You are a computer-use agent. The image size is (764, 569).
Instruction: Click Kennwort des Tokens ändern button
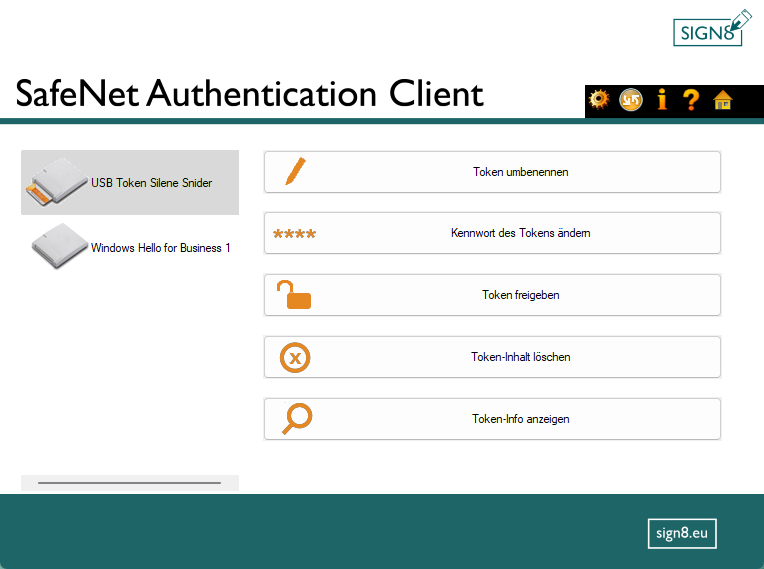[x=492, y=233]
